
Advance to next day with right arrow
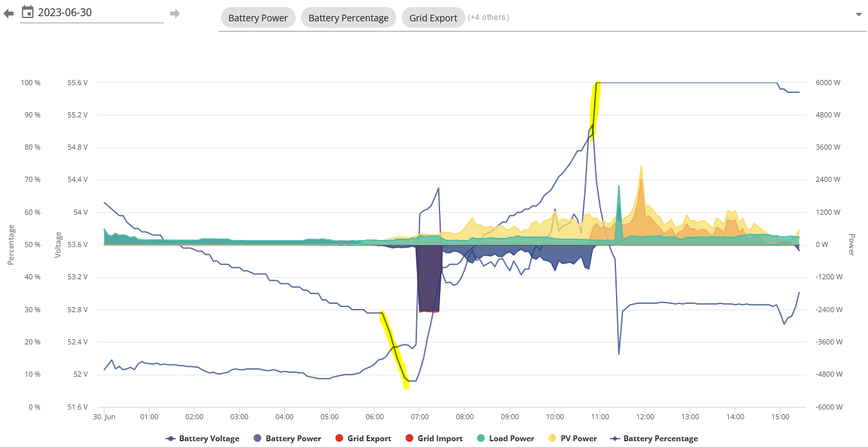[175, 13]
